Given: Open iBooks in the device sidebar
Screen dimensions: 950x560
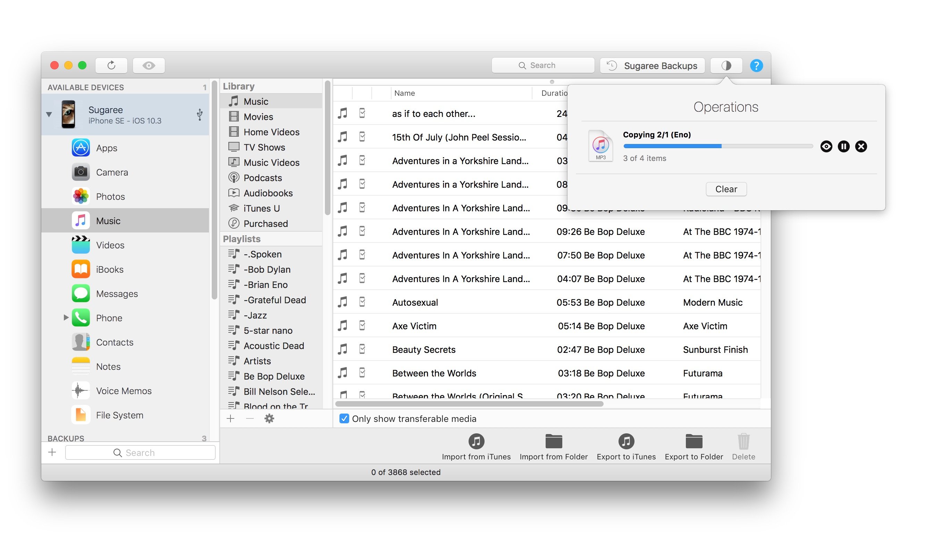Looking at the screenshot, I should point(125,270).
